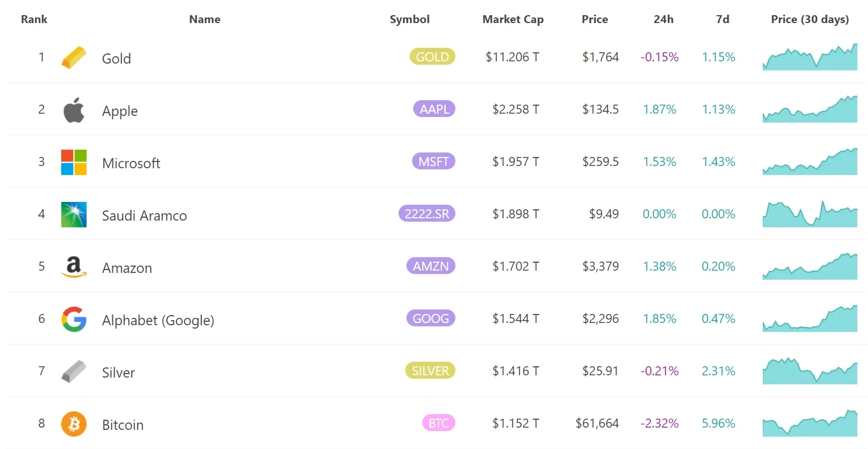
Task: Sort by 24h change column
Action: pyautogui.click(x=663, y=19)
